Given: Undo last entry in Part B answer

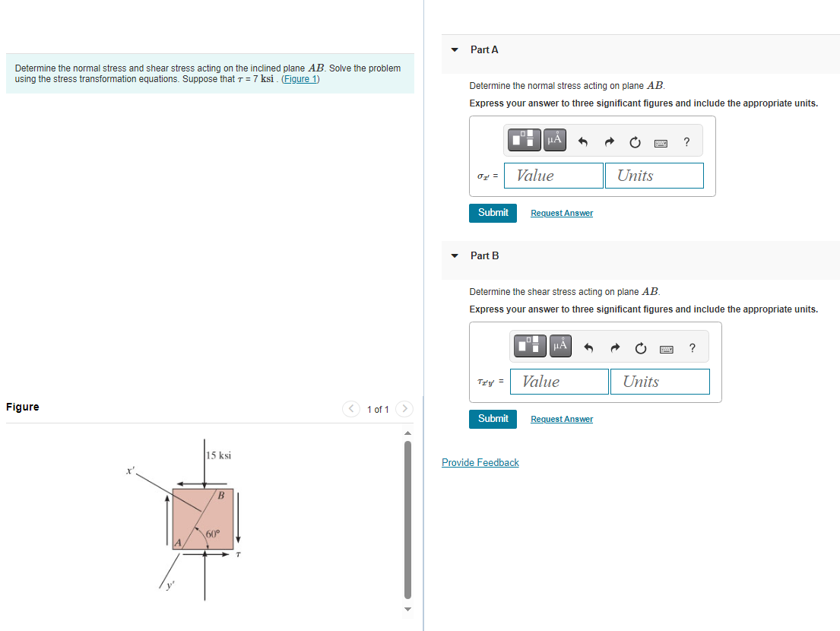Looking at the screenshot, I should point(588,348).
